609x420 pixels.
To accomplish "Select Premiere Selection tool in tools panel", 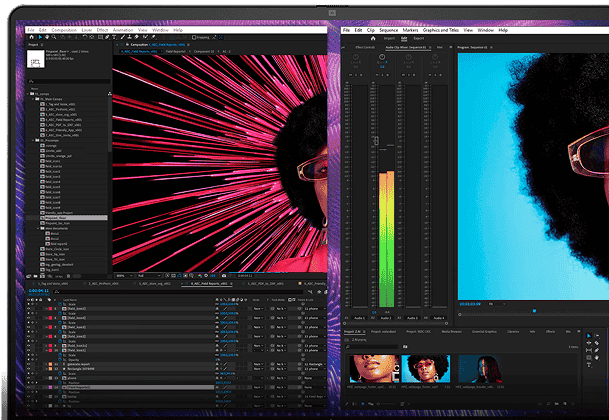I will click(589, 335).
